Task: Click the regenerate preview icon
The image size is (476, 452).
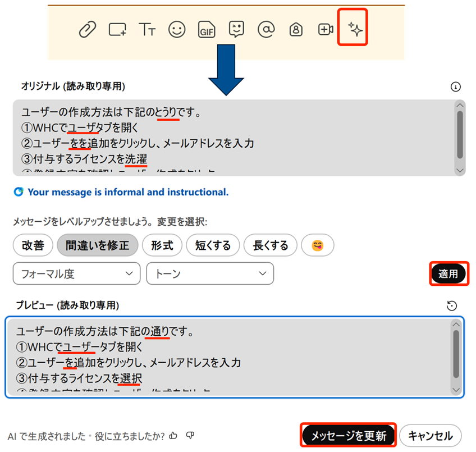Action: pos(451,305)
